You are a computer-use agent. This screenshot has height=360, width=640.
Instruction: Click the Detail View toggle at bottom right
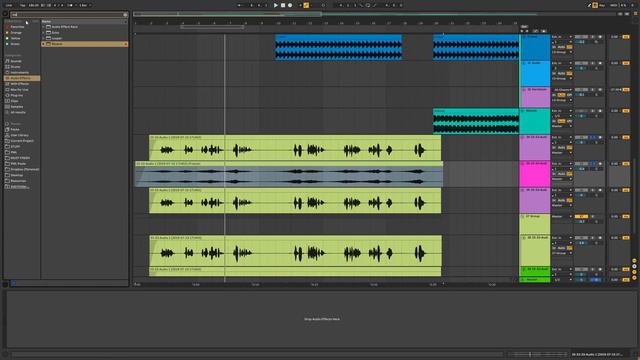(x=635, y=355)
